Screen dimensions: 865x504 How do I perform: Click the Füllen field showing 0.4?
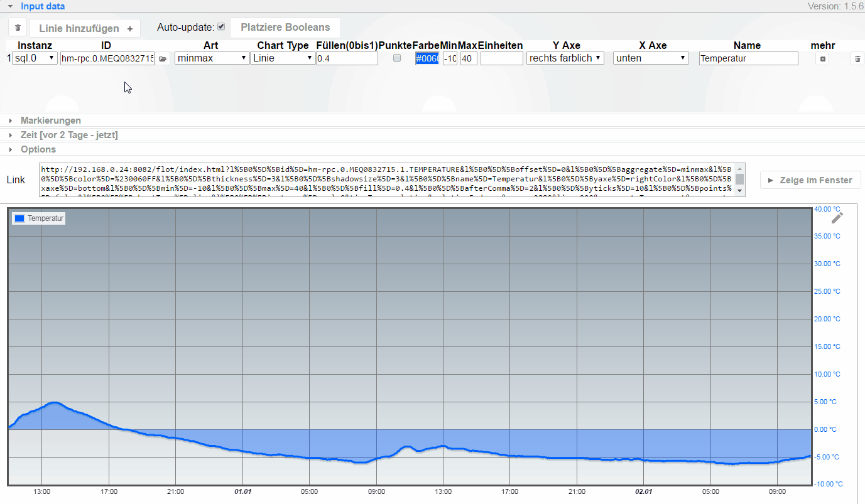pyautogui.click(x=347, y=58)
